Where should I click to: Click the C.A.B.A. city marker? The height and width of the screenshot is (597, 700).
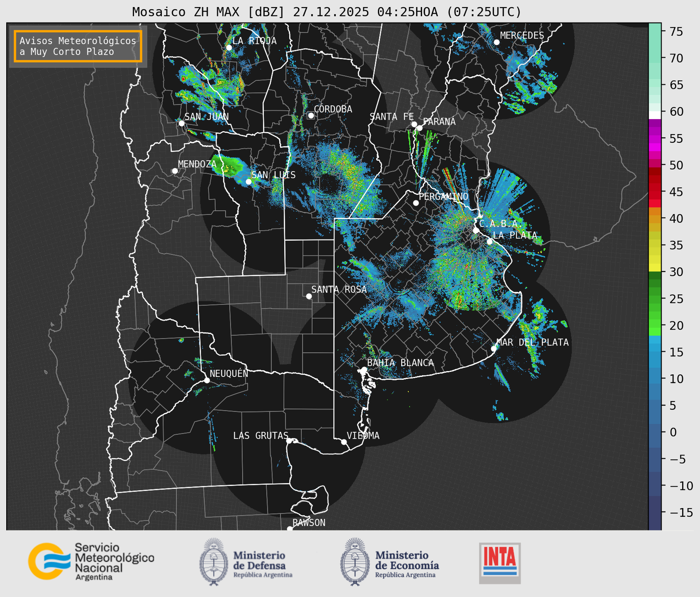coord(476,230)
